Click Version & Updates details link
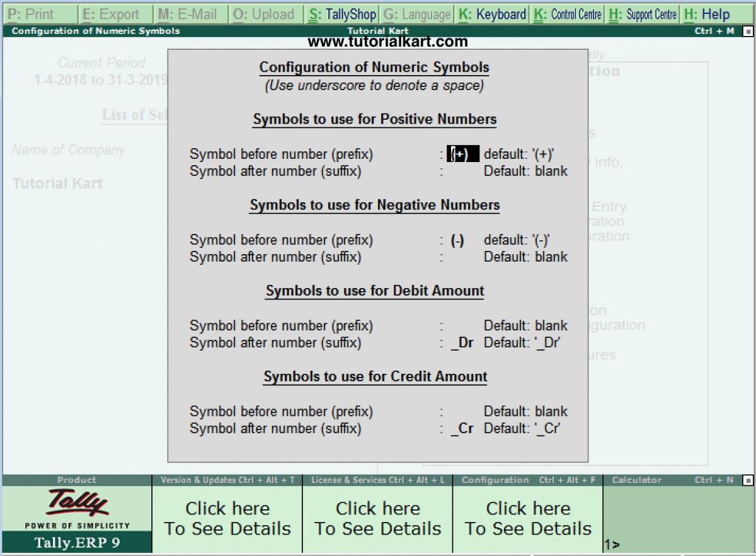756x556 pixels. pos(227,518)
